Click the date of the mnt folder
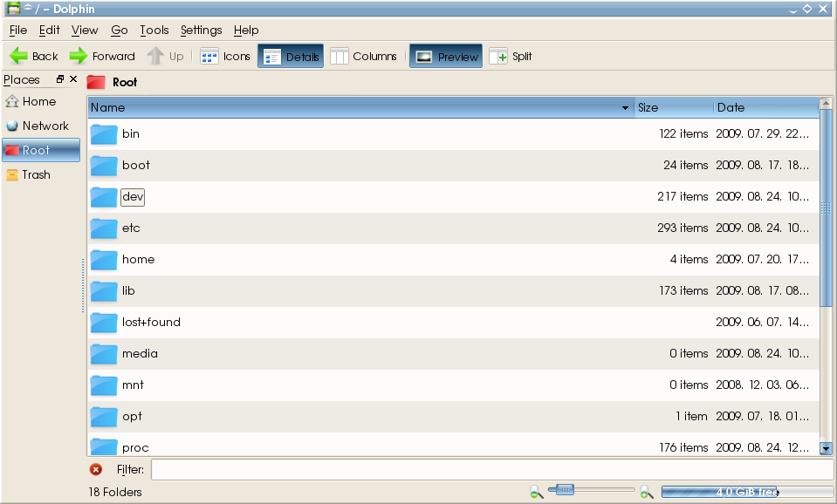Viewport: 837px width, 504px height. click(762, 385)
